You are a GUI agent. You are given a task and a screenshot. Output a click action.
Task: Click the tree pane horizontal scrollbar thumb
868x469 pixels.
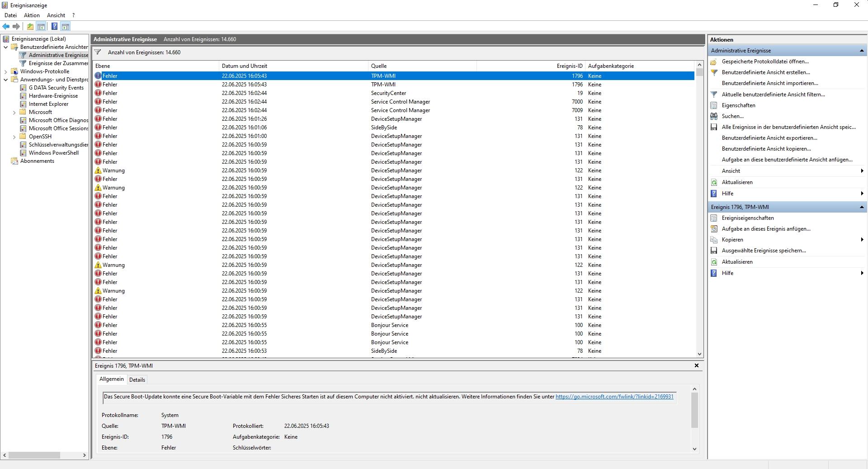click(34, 455)
